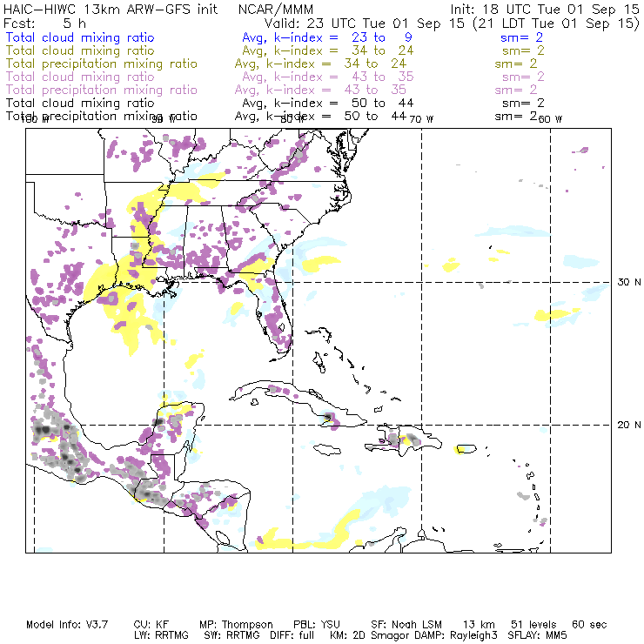Click the 'Fcst: 5 h' forecast hour
Viewport: 644px width, 644px height.
pos(44,23)
